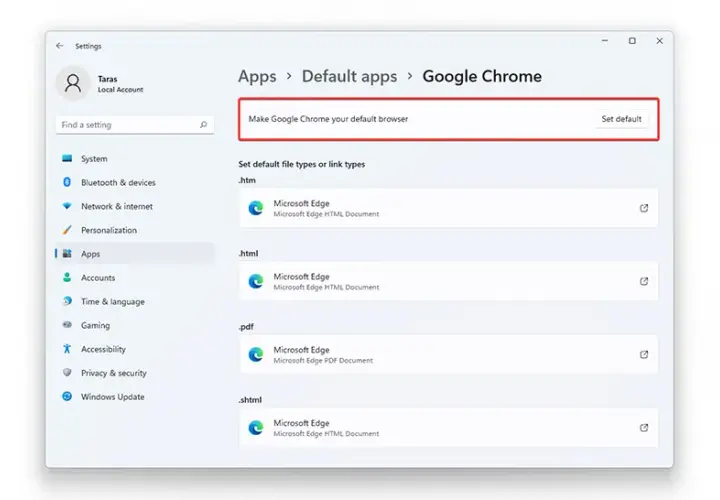Open Accounts settings
720x500 pixels.
pyautogui.click(x=135, y=278)
